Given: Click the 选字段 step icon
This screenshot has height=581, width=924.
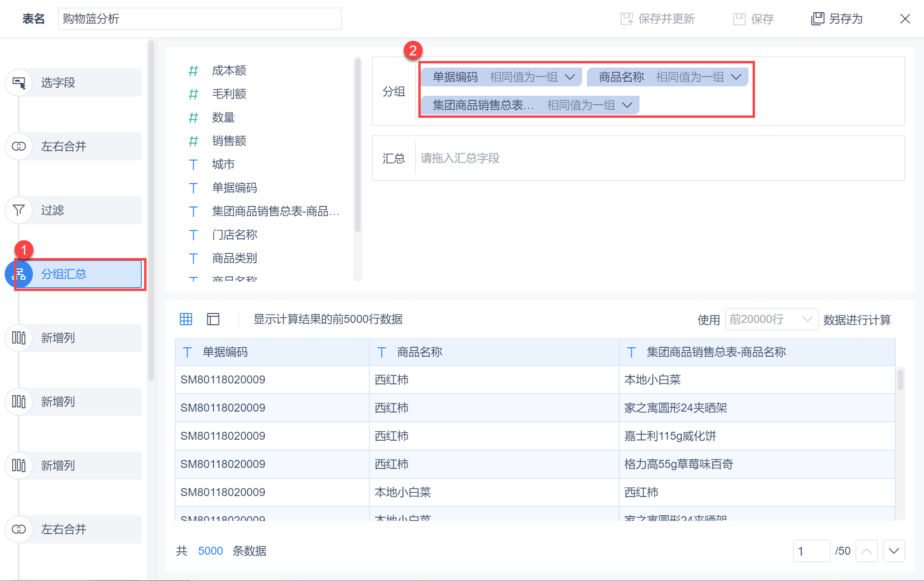Looking at the screenshot, I should tap(19, 83).
